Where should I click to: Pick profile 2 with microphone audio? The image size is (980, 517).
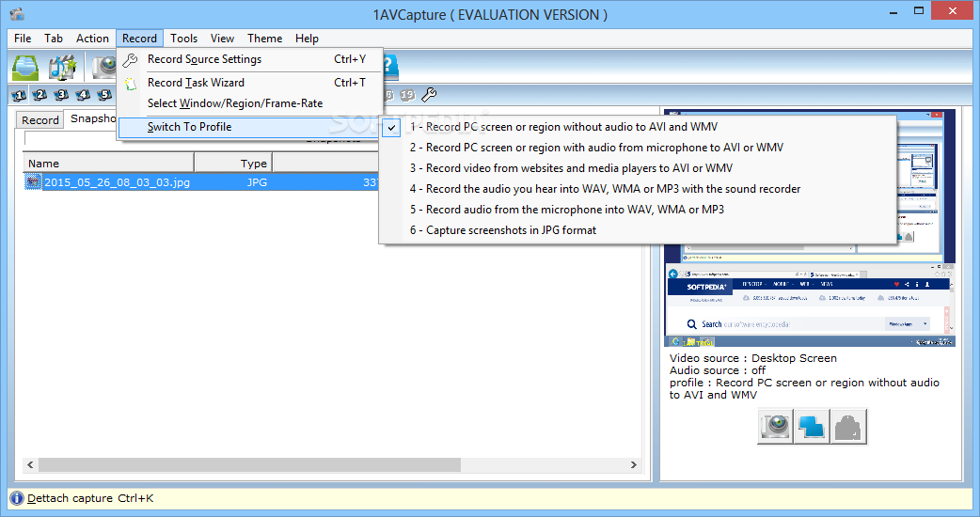tap(638, 148)
